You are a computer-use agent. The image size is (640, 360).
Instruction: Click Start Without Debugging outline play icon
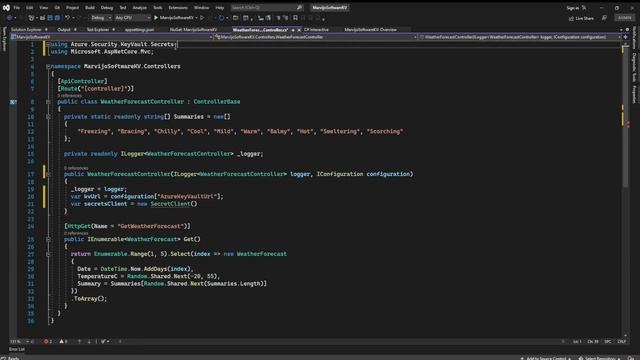(202, 18)
